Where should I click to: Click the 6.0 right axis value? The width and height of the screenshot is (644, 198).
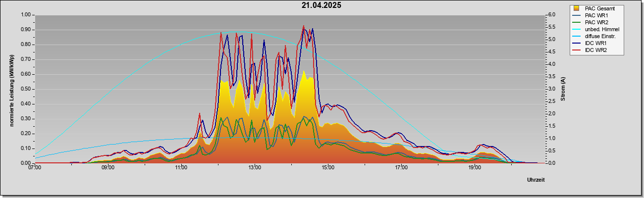click(x=551, y=15)
